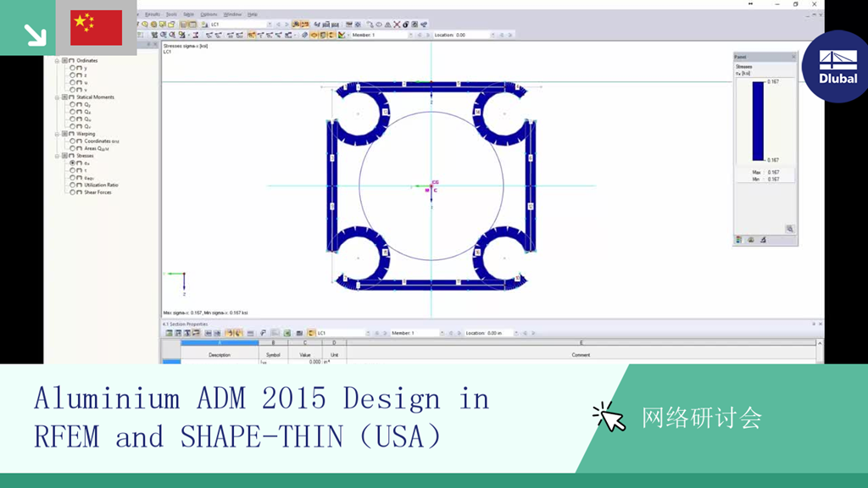Image resolution: width=868 pixels, height=488 pixels.
Task: Open the Help menu
Action: coord(253,14)
